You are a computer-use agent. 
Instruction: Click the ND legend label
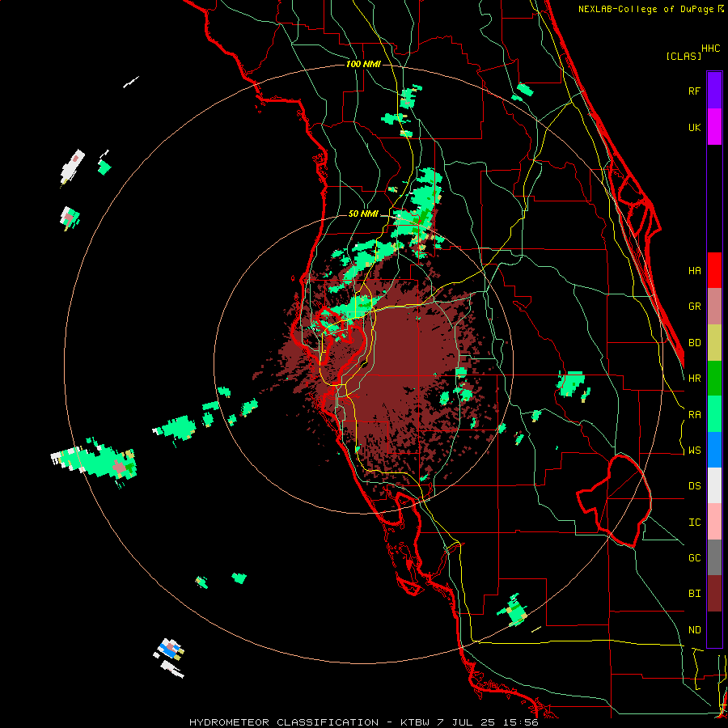click(x=694, y=630)
